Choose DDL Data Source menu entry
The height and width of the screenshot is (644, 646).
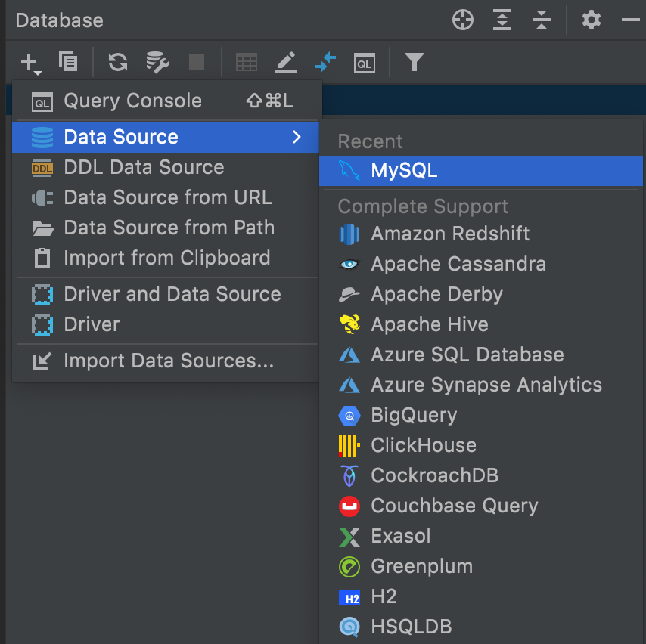click(165, 168)
